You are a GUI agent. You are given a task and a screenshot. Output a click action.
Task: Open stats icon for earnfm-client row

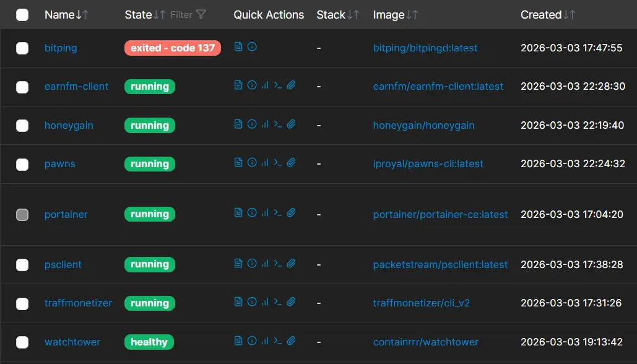coord(265,85)
